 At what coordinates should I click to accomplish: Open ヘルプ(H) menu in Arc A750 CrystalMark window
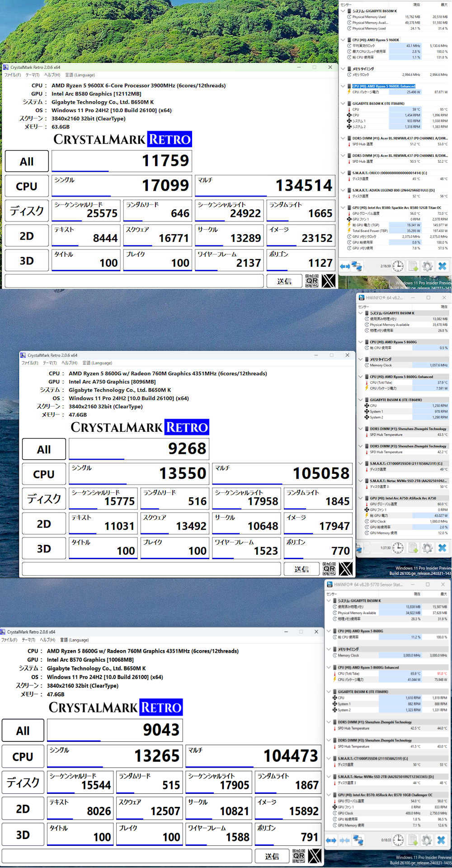[x=69, y=363]
